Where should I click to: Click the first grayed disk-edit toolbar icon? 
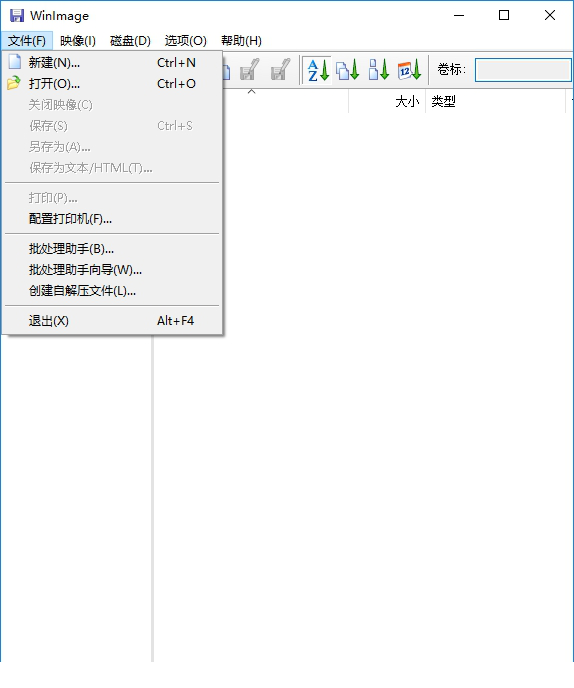click(x=250, y=70)
